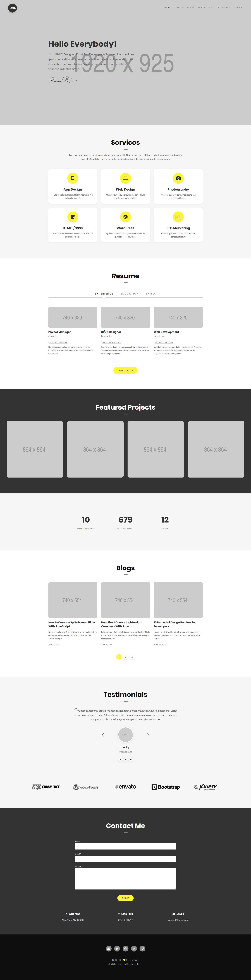The width and height of the screenshot is (251, 980).
Task: Show the previous testimonial with left arrow
Action: [103, 735]
